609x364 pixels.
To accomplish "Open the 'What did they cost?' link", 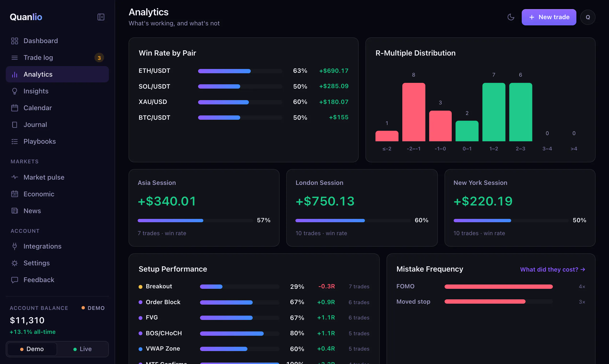I will (552, 269).
